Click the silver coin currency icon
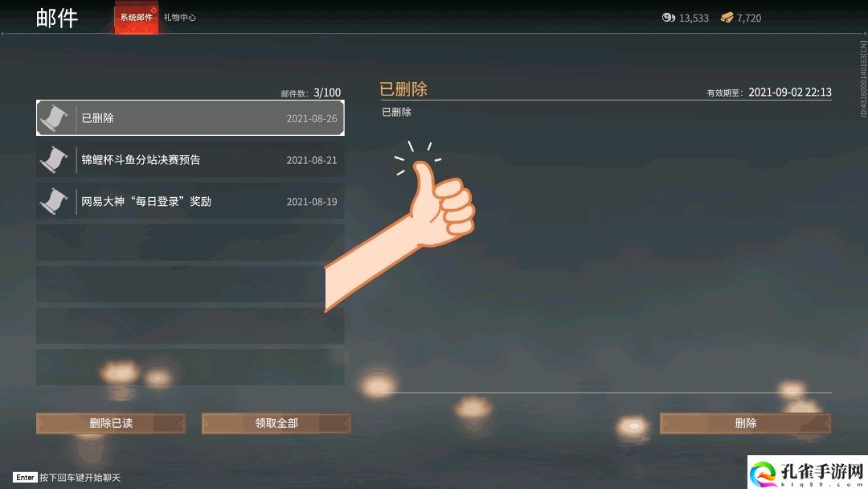868x489 pixels. point(668,18)
